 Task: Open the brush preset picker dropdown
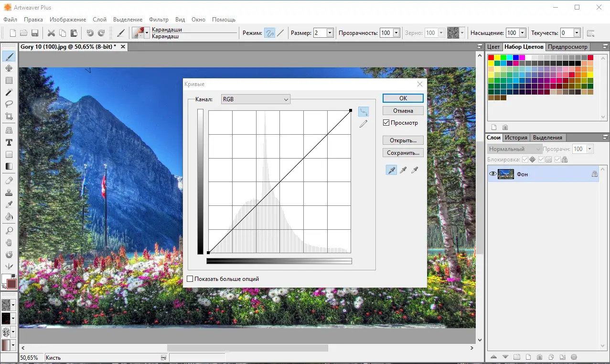point(147,33)
